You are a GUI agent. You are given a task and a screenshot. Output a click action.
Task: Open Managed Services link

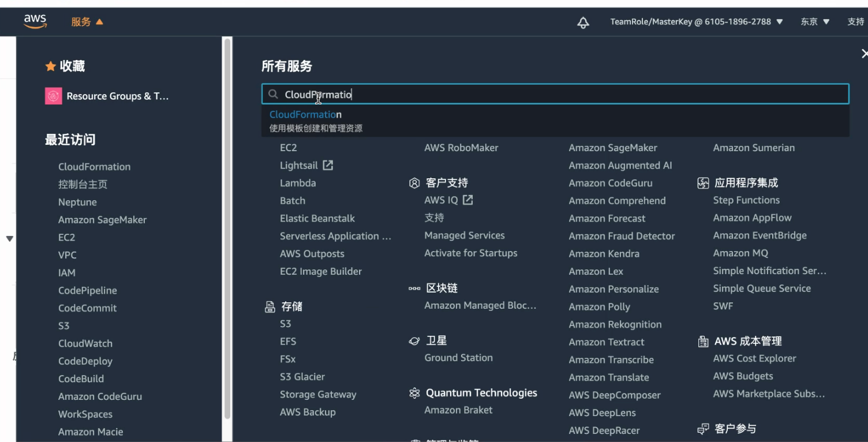(464, 235)
